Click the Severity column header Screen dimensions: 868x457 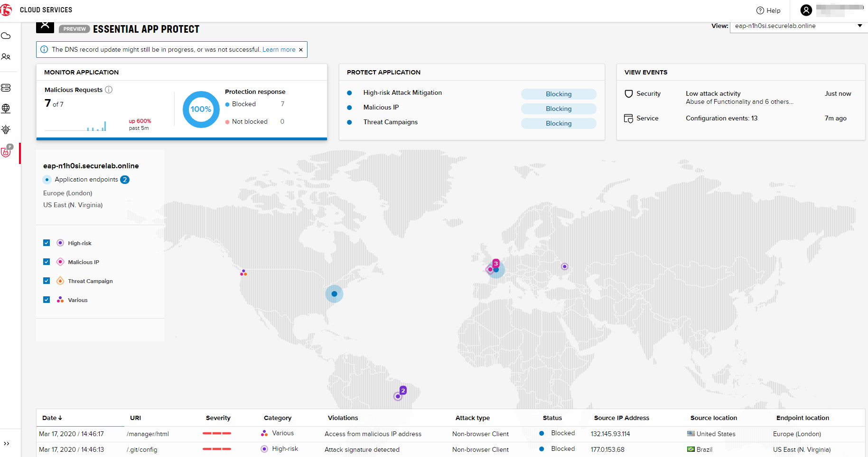tap(218, 418)
